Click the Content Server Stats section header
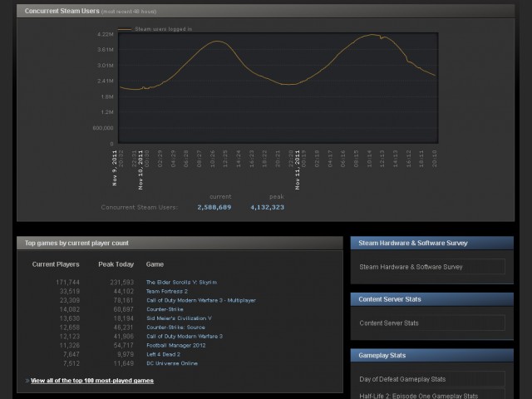Image resolution: width=532 pixels, height=399 pixels. tap(432, 299)
